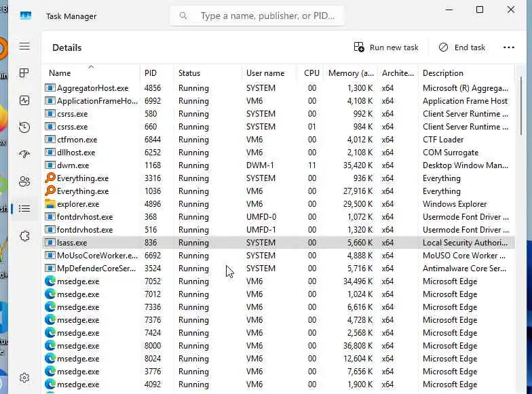
Task: Click the DWM-1 user name cell
Action: click(x=260, y=165)
